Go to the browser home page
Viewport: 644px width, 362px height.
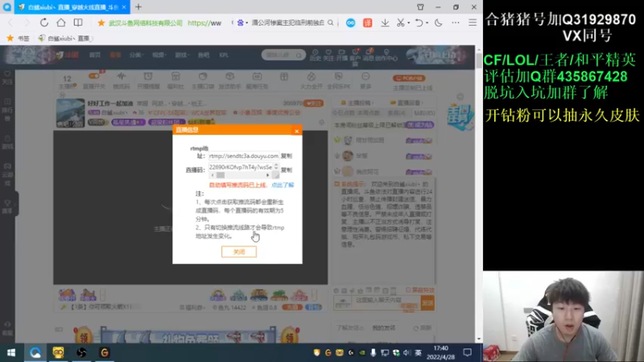[x=61, y=23]
